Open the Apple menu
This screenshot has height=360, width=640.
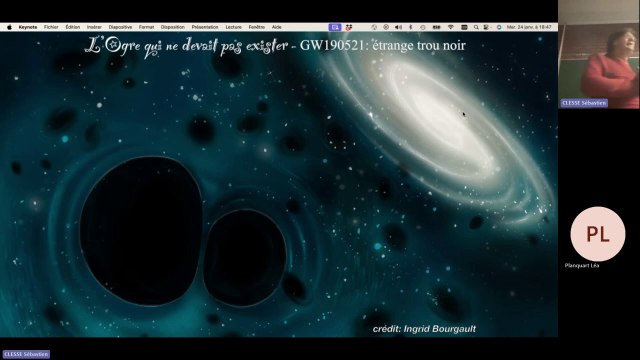pyautogui.click(x=9, y=27)
